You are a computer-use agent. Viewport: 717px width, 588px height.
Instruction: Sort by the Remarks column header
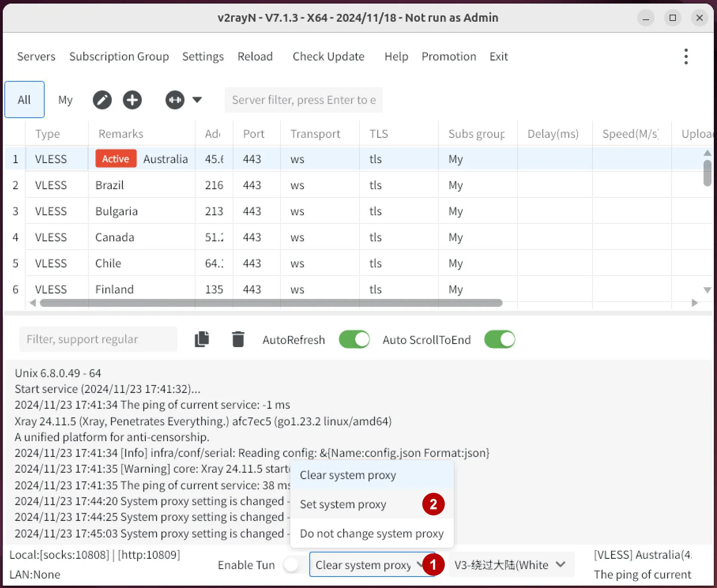(142, 134)
